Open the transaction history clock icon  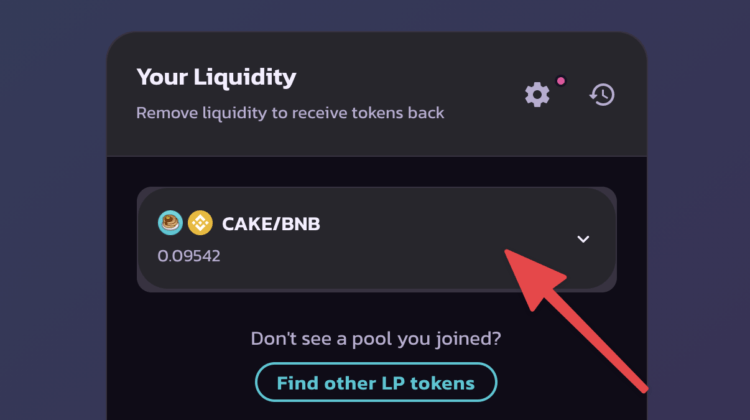click(602, 95)
